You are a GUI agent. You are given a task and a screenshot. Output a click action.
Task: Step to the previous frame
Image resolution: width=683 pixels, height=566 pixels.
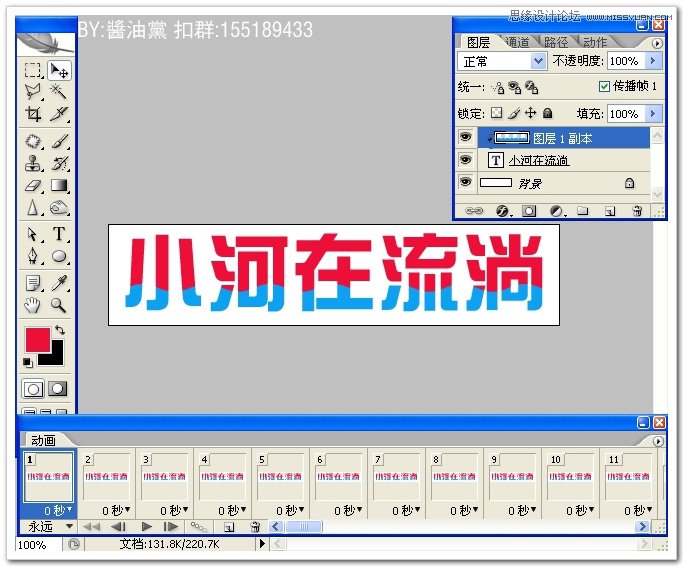(x=118, y=527)
